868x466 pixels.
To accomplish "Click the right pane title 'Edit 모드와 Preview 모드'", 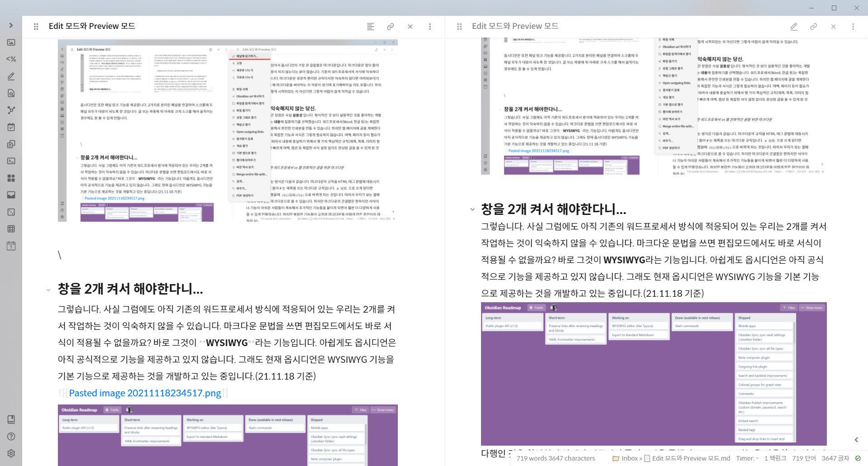I will pos(515,26).
